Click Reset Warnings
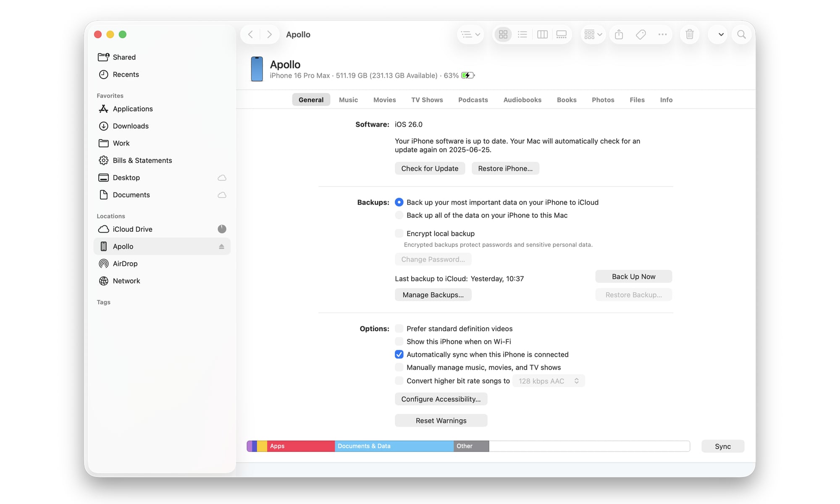The width and height of the screenshot is (840, 504). pyautogui.click(x=441, y=420)
